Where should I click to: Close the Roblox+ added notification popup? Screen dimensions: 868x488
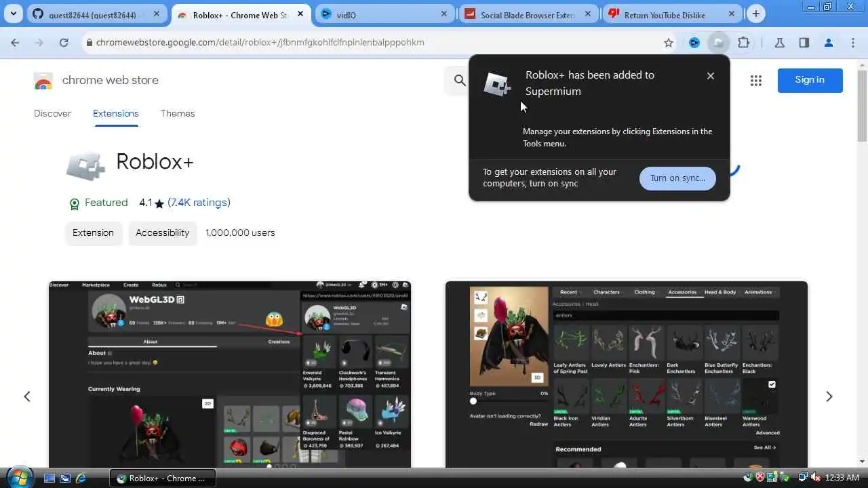pyautogui.click(x=711, y=76)
